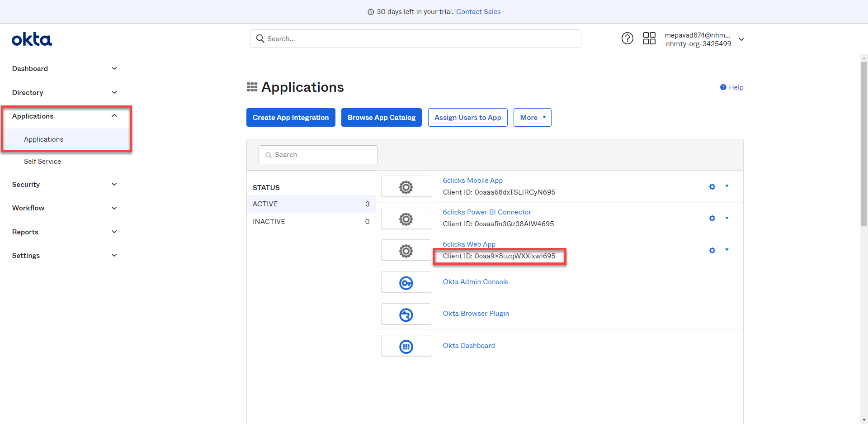The image size is (868, 424).
Task: Click the blue Help question icon
Action: 723,87
